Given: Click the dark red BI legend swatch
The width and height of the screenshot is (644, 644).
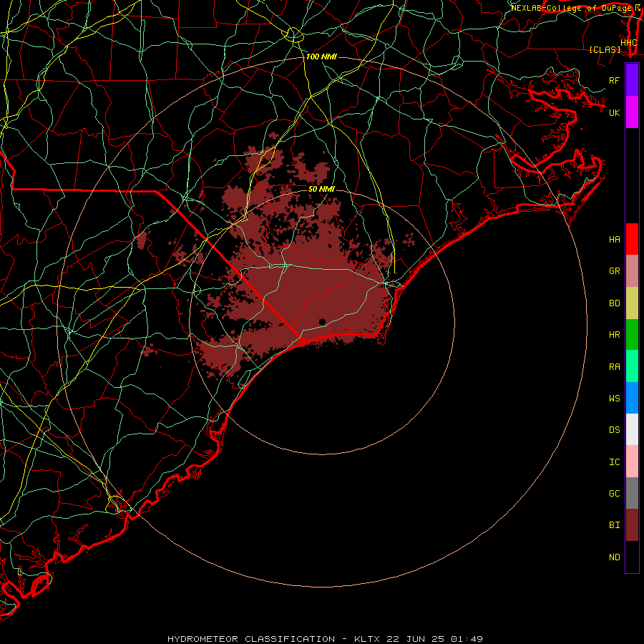Looking at the screenshot, I should tap(632, 525).
